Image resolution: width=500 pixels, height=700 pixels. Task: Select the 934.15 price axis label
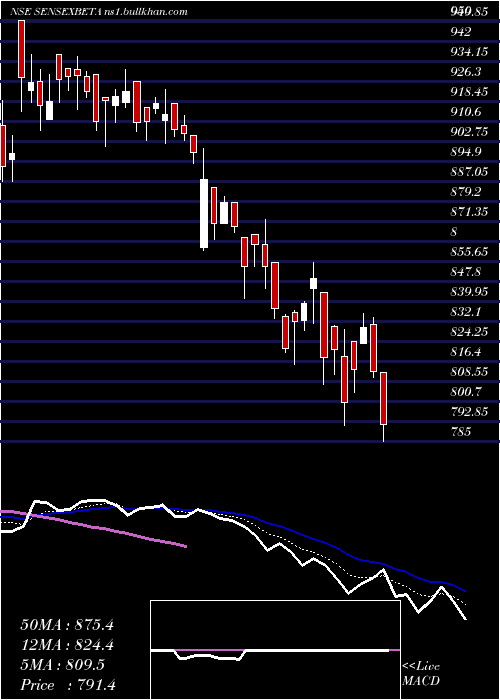tap(468, 52)
